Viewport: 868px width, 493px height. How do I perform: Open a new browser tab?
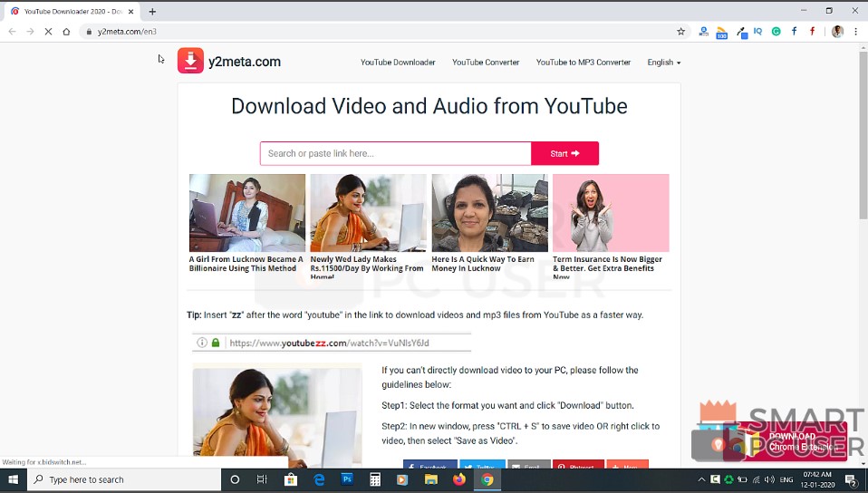152,11
